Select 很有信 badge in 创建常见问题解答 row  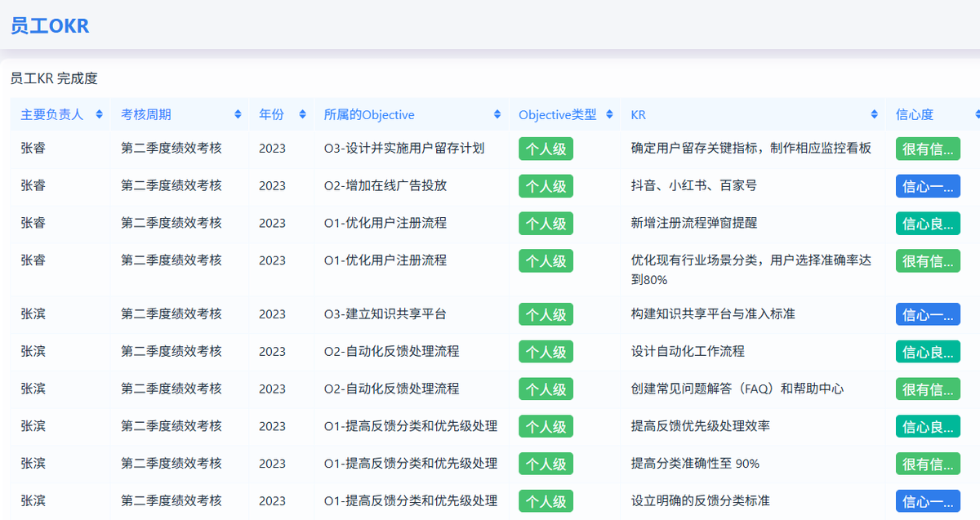tap(928, 389)
